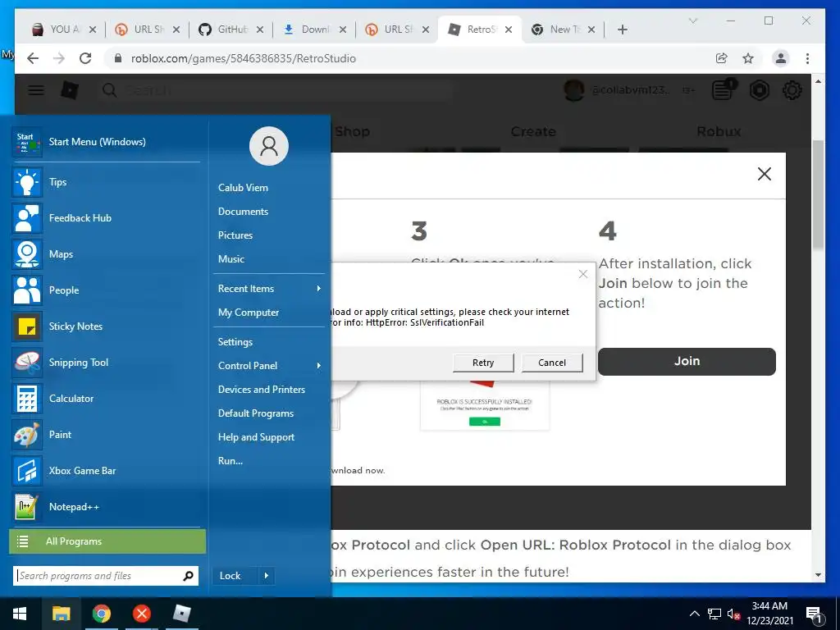Close the Roblox install instructions popup
Image resolution: width=840 pixels, height=630 pixels.
coord(764,174)
